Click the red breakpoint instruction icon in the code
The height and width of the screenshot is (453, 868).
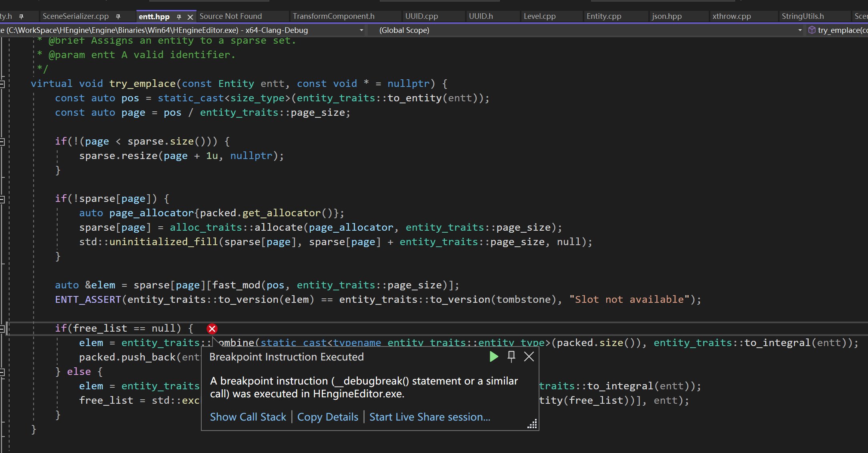tap(212, 328)
